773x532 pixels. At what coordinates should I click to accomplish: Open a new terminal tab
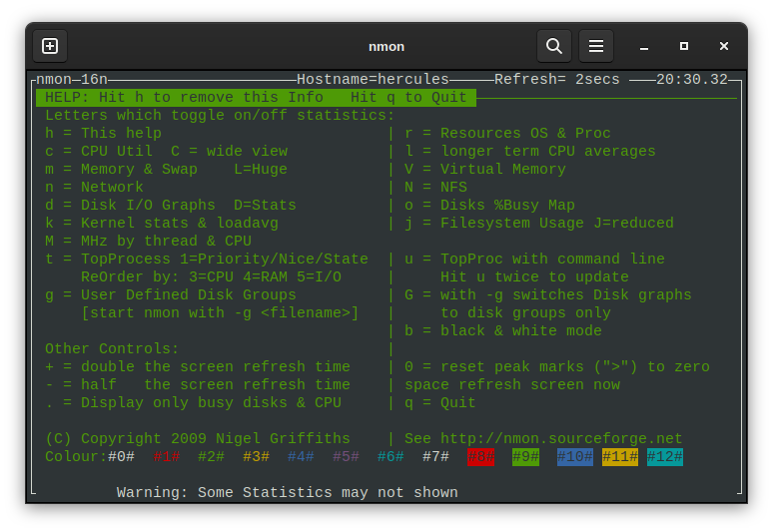pos(50,46)
